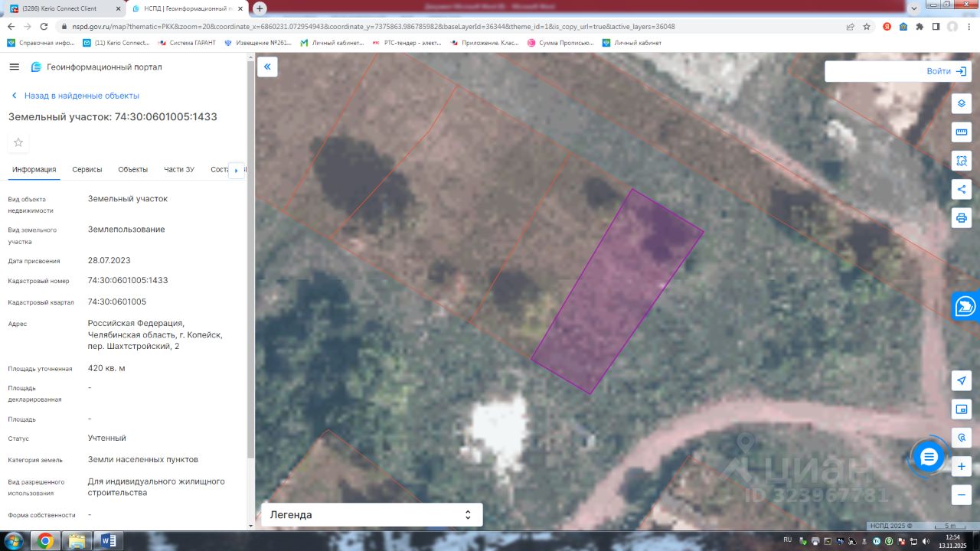Open Windows Explorer from taskbar
The width and height of the screenshot is (980, 551).
(x=77, y=541)
